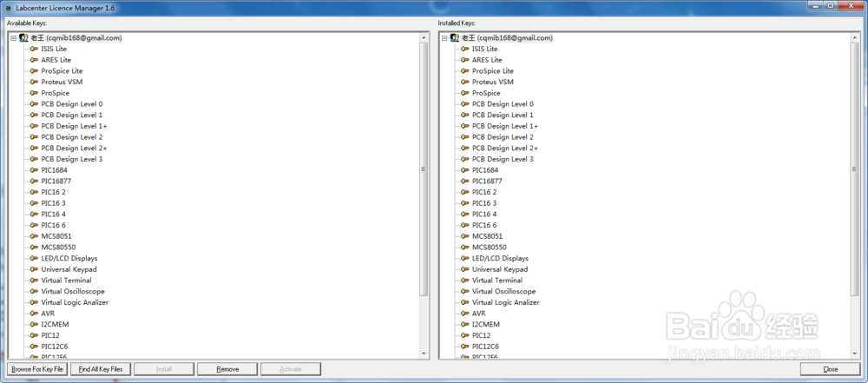Click key icon beside ISIS Lite in Available Keys
The width and height of the screenshot is (868, 383).
pos(34,49)
